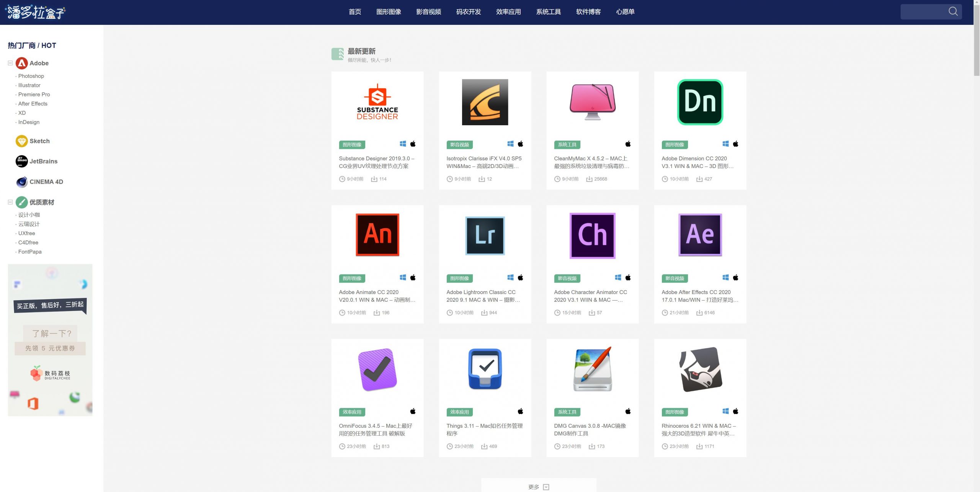Click the JetBrains logo icon

21,161
